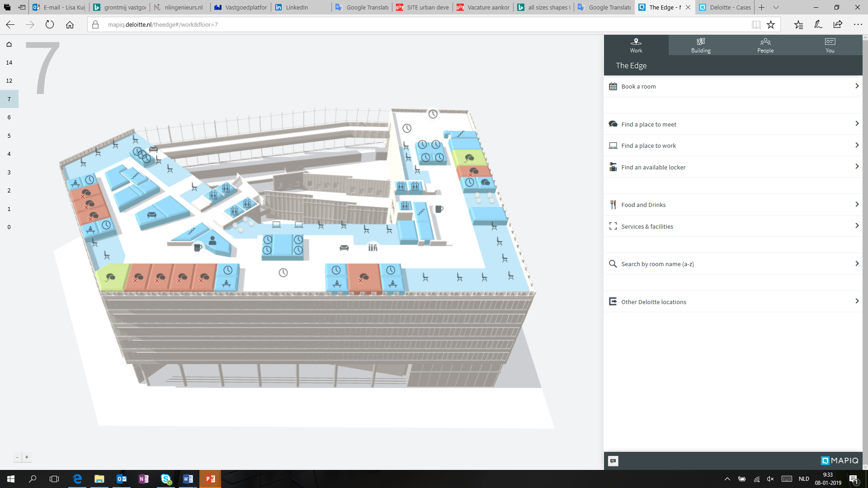Click the feedback chat icon beside MAPIQ logo

(613, 461)
